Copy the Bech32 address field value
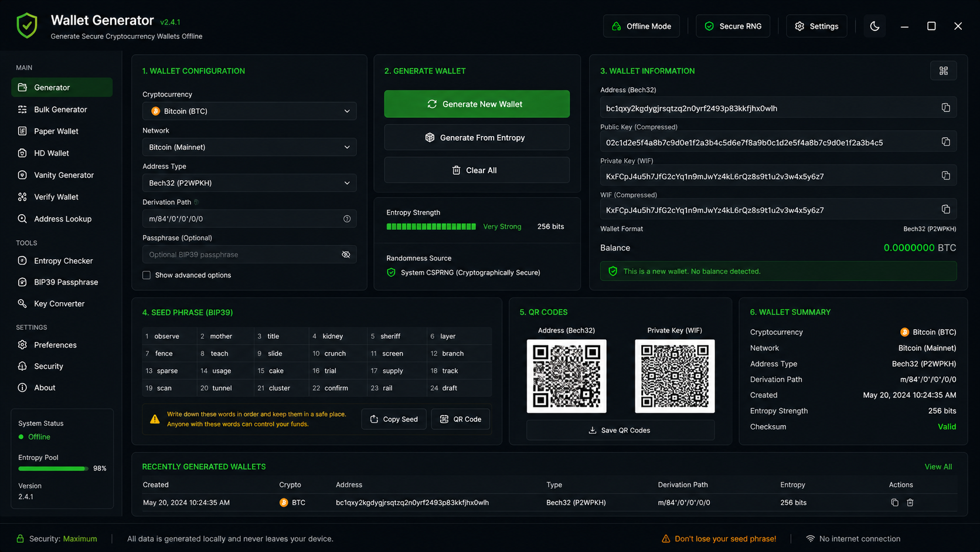Image resolution: width=980 pixels, height=552 pixels. [x=945, y=108]
